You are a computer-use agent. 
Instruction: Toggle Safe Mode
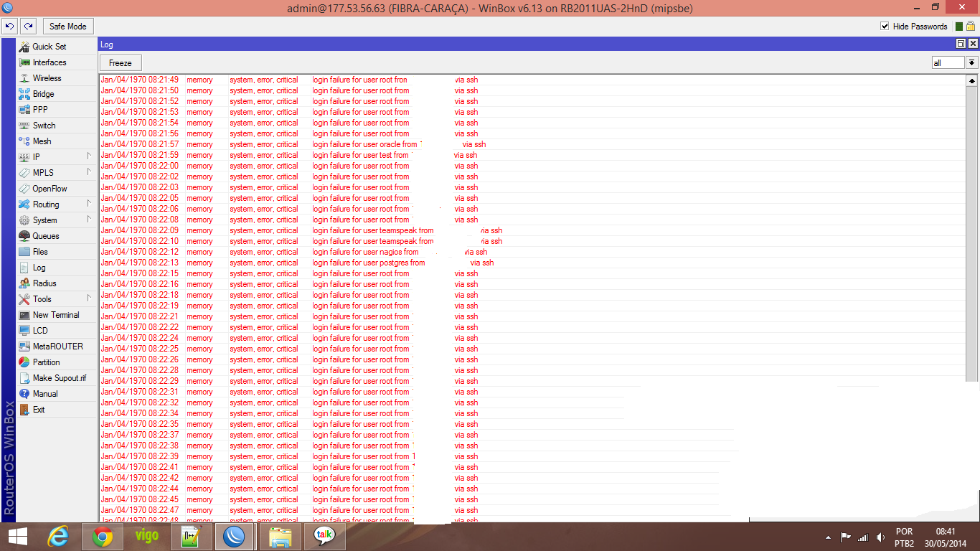[68, 27]
